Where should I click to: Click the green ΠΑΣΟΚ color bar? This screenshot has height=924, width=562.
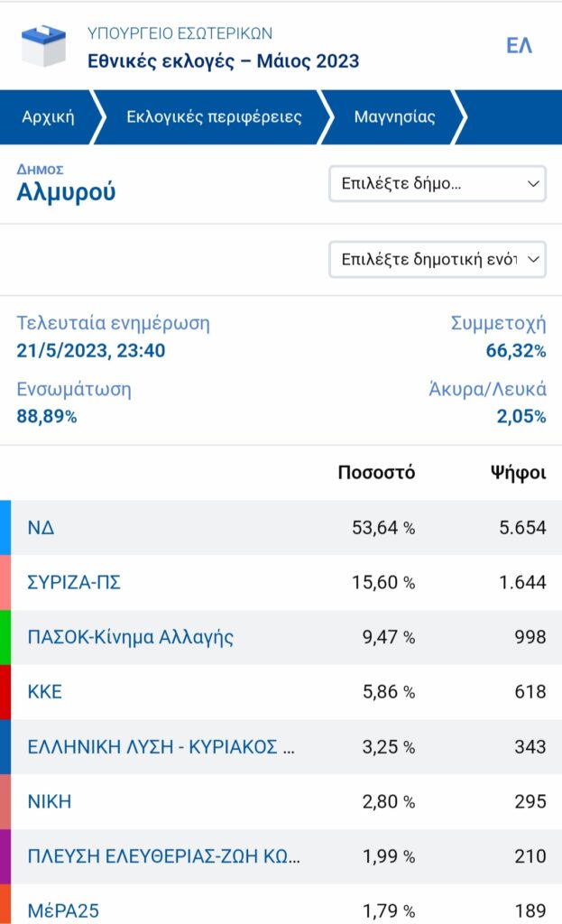pyautogui.click(x=5, y=637)
